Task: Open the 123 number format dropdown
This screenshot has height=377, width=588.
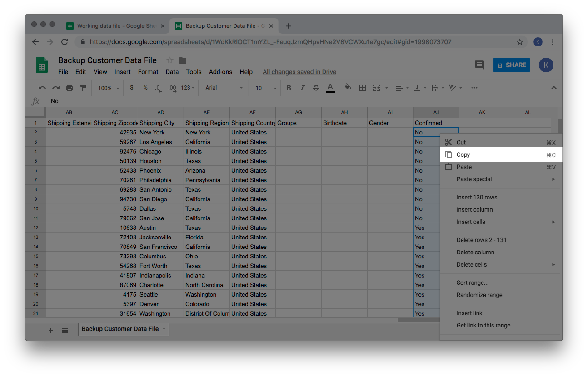Action: [187, 88]
